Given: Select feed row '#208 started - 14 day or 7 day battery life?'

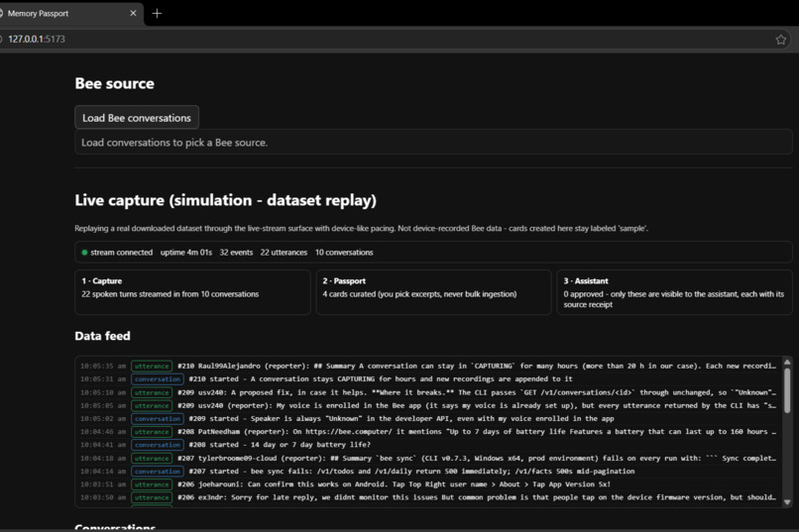Looking at the screenshot, I should (x=428, y=445).
